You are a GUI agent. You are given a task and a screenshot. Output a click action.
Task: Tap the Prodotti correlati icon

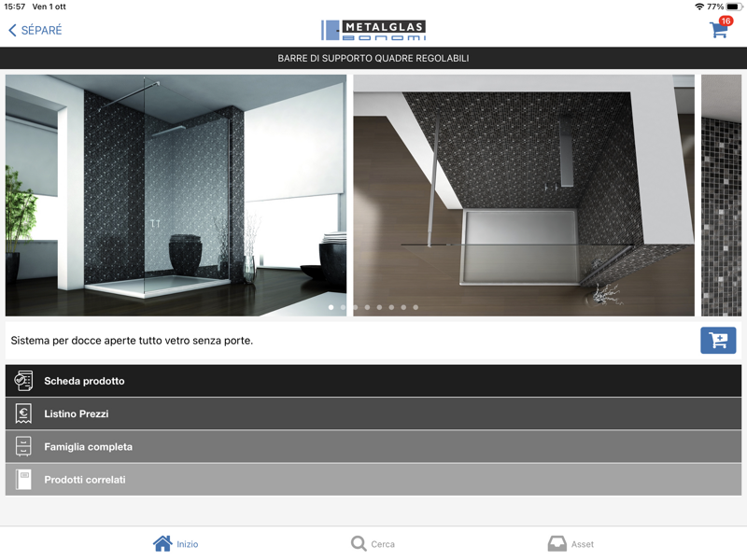[23, 480]
